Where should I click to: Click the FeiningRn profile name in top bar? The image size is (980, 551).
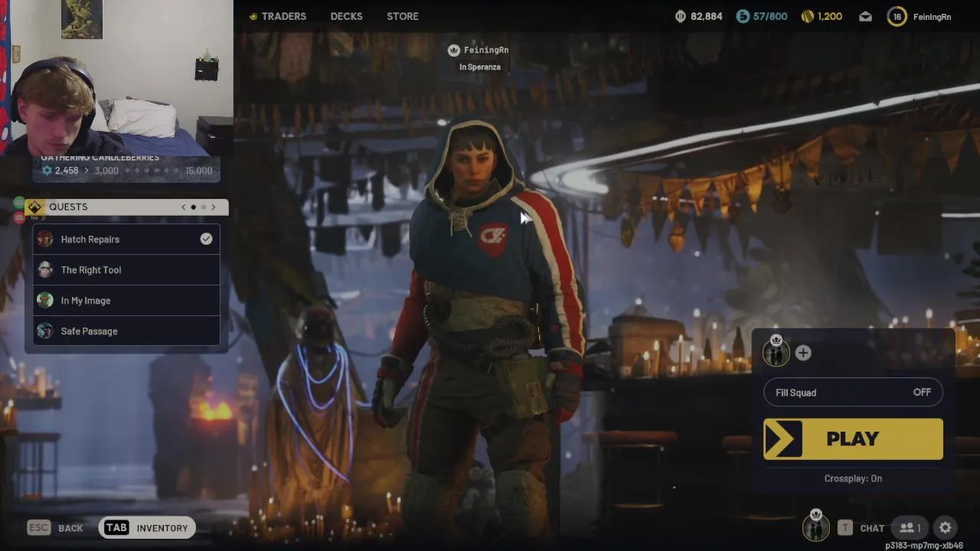click(x=932, y=16)
